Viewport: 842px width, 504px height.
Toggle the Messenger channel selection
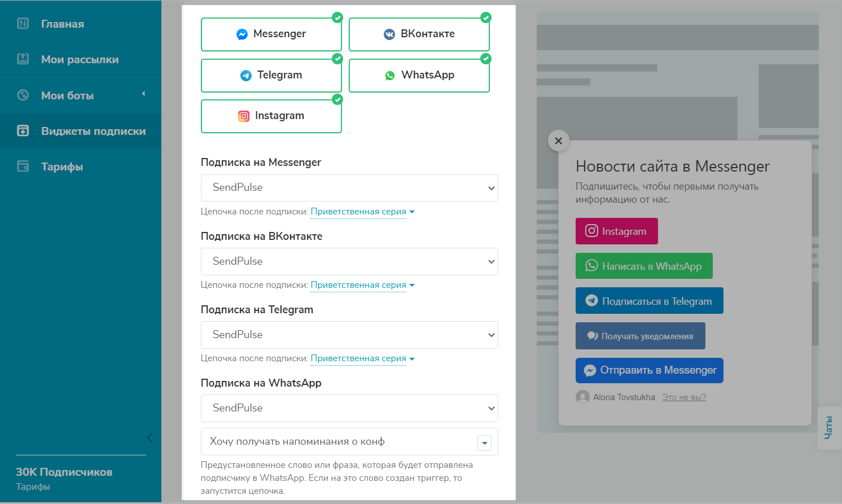click(x=271, y=34)
